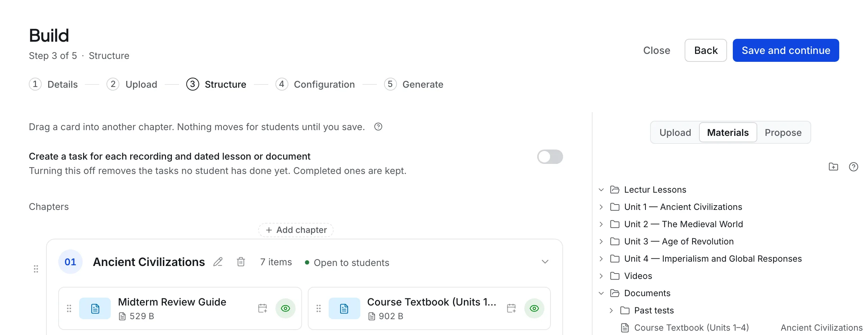Screen dimensions: 868x335
Task: Grab drag handle of Ancient Civilizations chapter
Action: click(36, 269)
